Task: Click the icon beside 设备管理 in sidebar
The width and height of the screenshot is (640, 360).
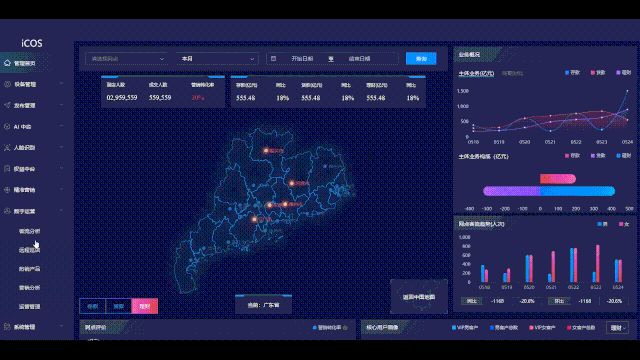Action: (x=7, y=84)
